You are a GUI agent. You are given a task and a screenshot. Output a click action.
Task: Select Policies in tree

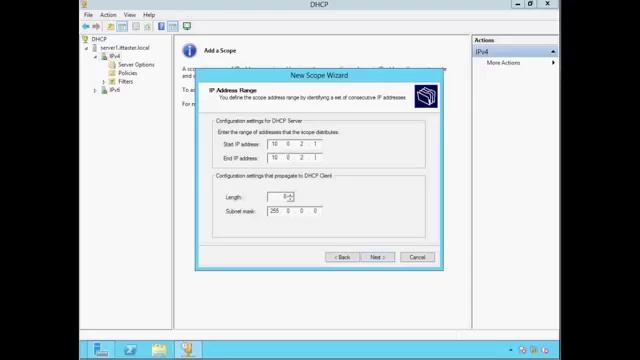pyautogui.click(x=128, y=73)
